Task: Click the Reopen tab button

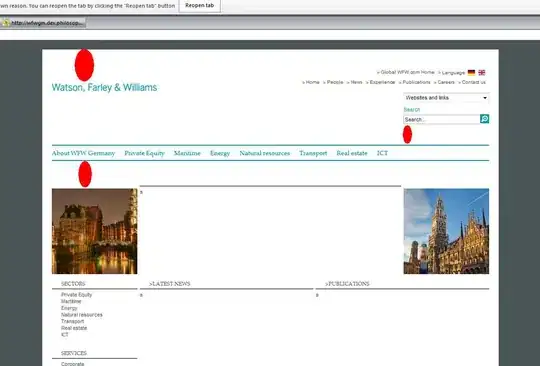Action: 200,6
